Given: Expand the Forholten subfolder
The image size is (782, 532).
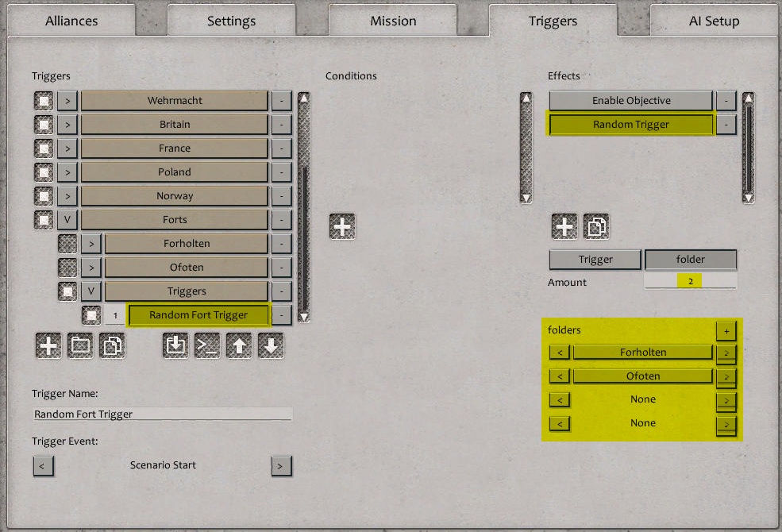Looking at the screenshot, I should (x=91, y=244).
